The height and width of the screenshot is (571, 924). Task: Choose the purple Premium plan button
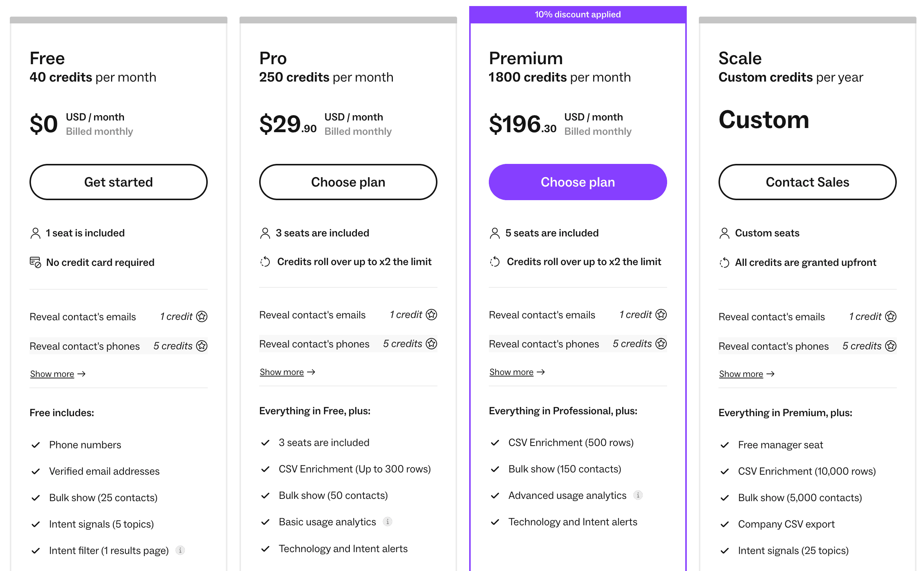578,182
